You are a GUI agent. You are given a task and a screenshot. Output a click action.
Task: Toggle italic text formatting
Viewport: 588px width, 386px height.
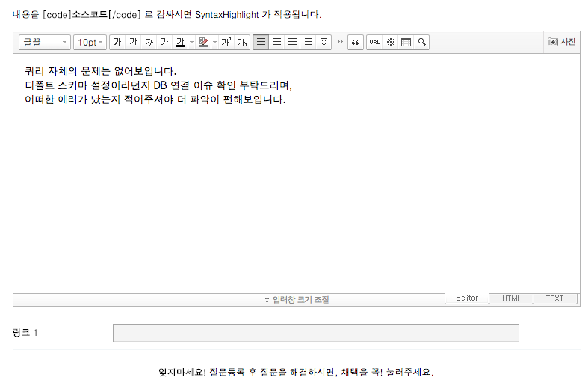click(x=149, y=42)
